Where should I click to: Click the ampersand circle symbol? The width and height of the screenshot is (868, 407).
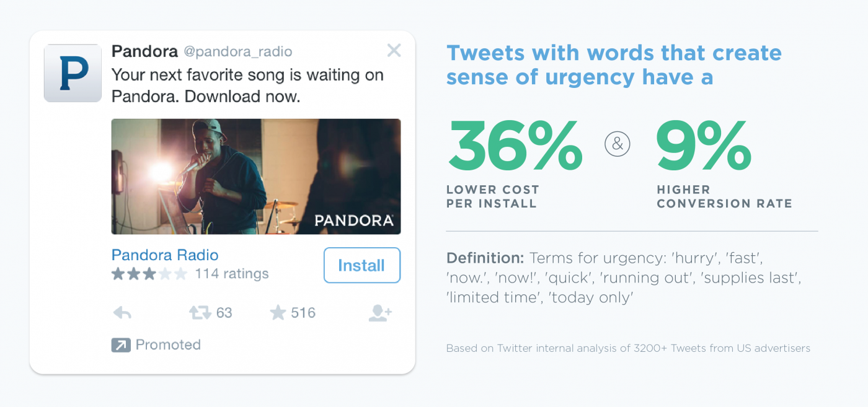click(x=617, y=144)
